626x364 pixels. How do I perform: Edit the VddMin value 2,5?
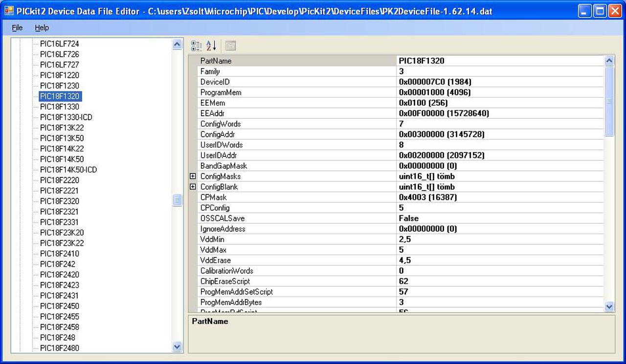click(x=500, y=239)
